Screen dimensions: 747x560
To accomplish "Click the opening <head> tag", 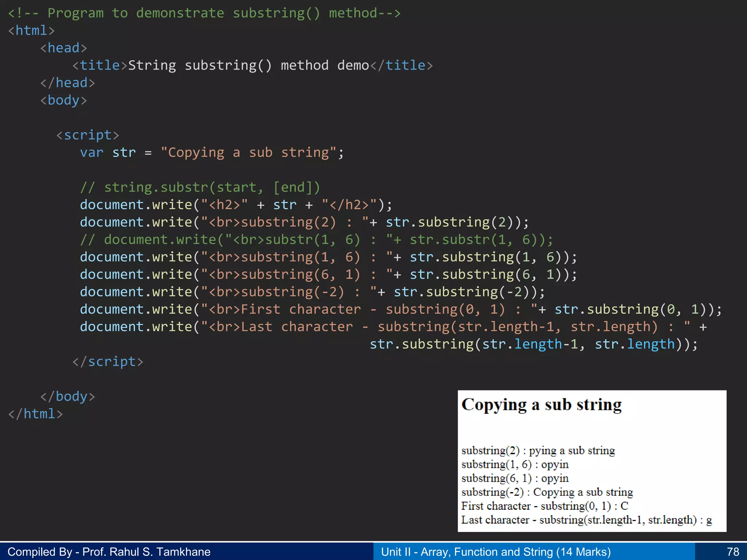I will click(x=63, y=48).
